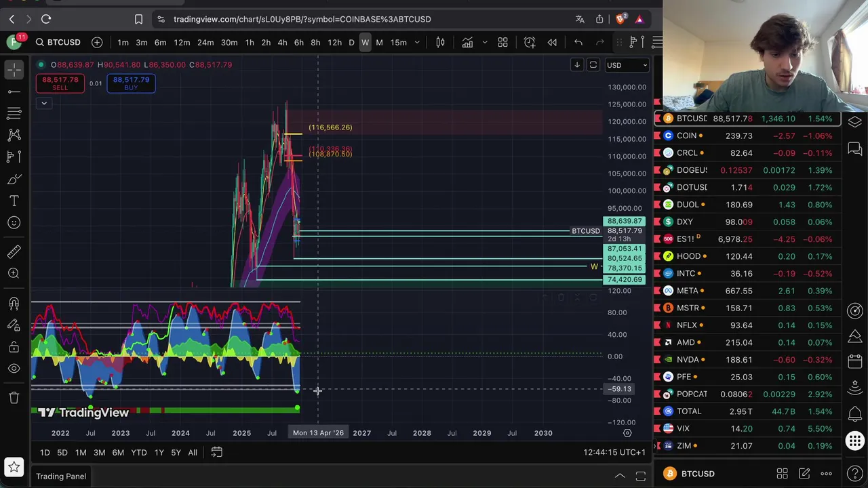
Task: Collapse the indicator legend chevron
Action: point(44,103)
